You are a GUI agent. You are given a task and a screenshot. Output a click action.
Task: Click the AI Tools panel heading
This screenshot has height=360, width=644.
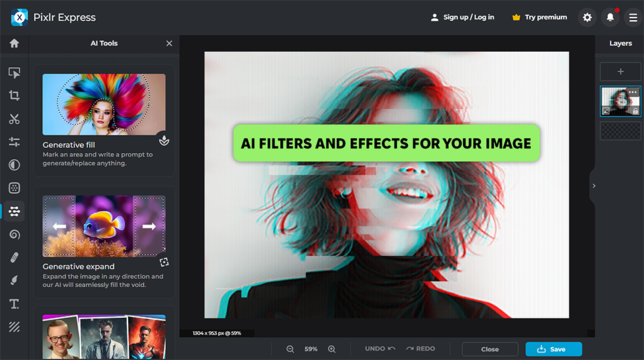point(104,43)
